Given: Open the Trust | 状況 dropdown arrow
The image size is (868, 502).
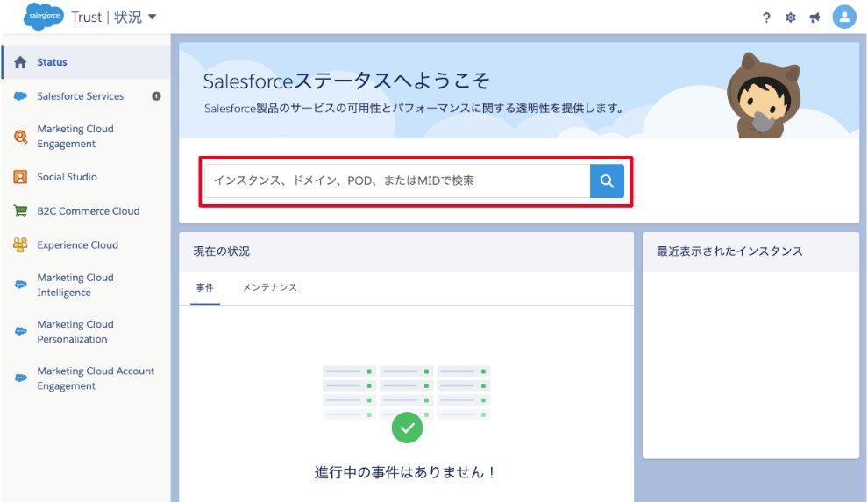Looking at the screenshot, I should click(x=153, y=17).
